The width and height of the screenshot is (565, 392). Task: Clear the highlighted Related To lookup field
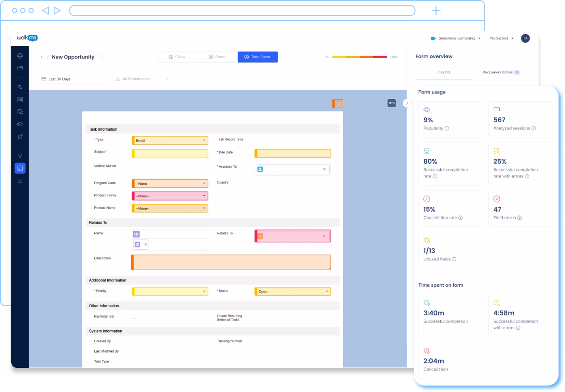(x=324, y=236)
